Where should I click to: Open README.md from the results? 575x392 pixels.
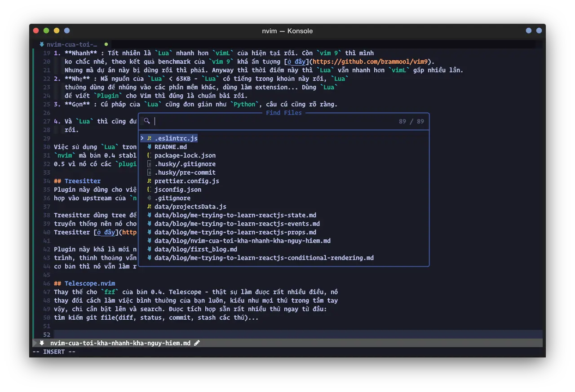171,147
